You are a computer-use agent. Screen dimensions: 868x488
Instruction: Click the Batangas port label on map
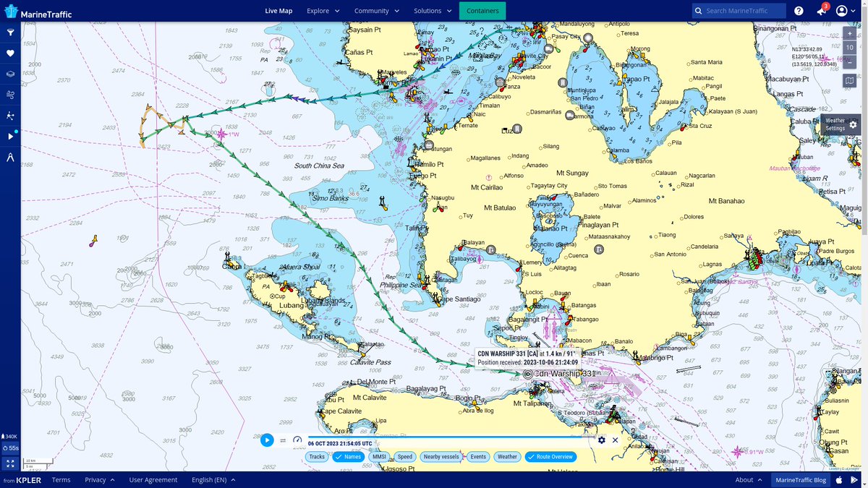583,305
